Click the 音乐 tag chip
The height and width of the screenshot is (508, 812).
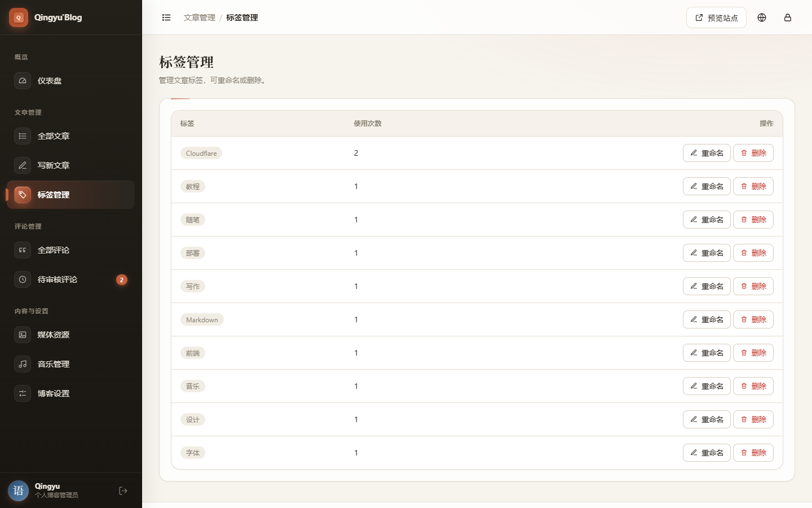193,386
